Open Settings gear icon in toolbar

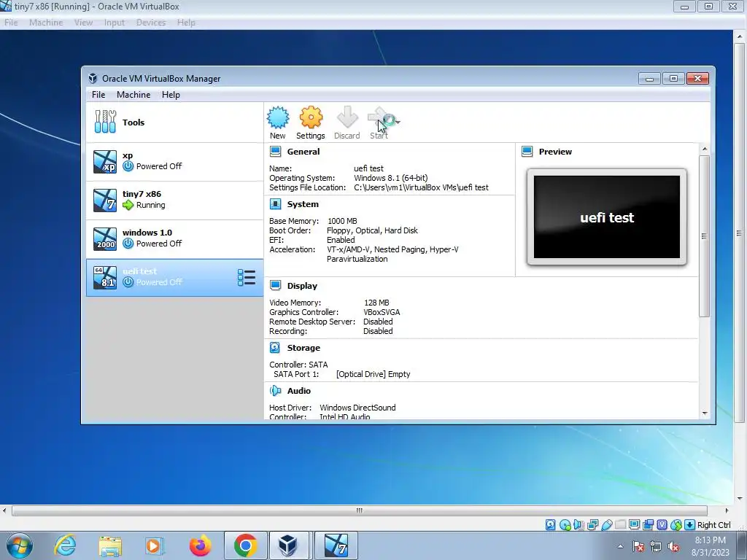click(311, 117)
